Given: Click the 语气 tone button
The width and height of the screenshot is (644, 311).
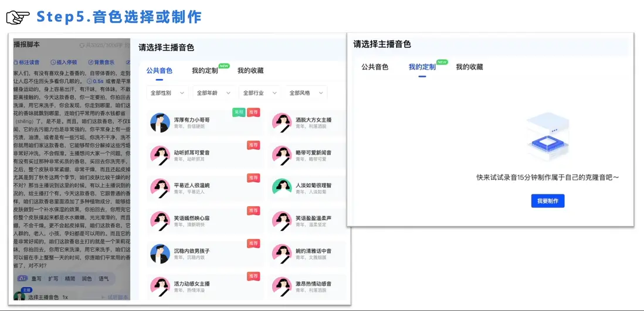Looking at the screenshot, I should (x=103, y=279).
